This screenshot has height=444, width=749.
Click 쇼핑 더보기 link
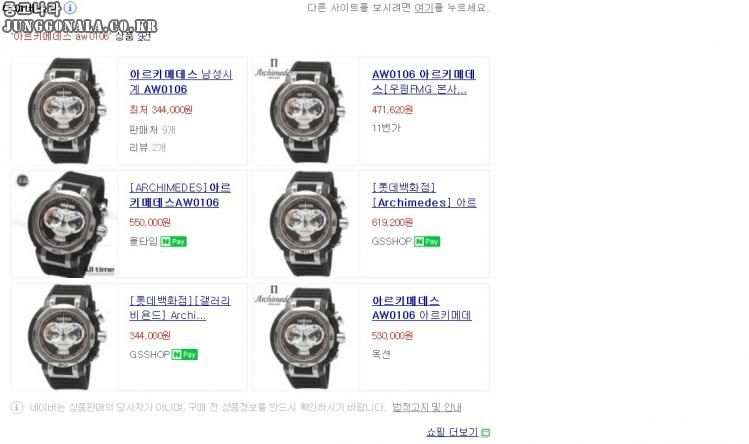[x=452, y=432]
